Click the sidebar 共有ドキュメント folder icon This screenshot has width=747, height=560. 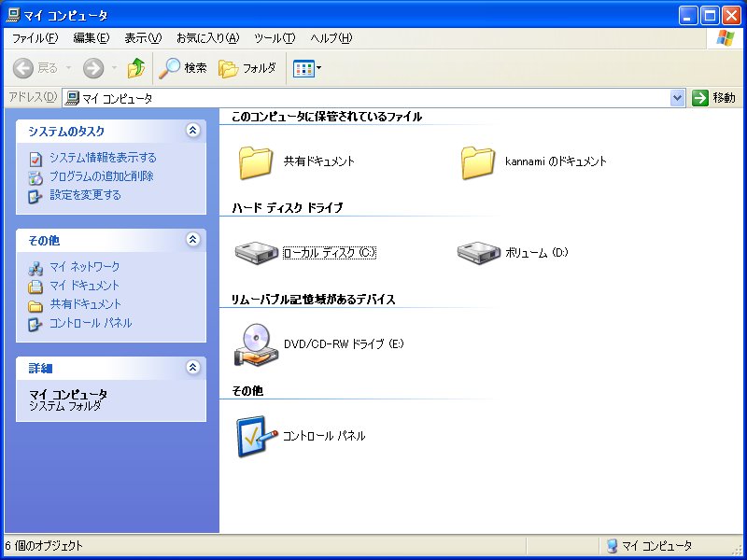[35, 306]
